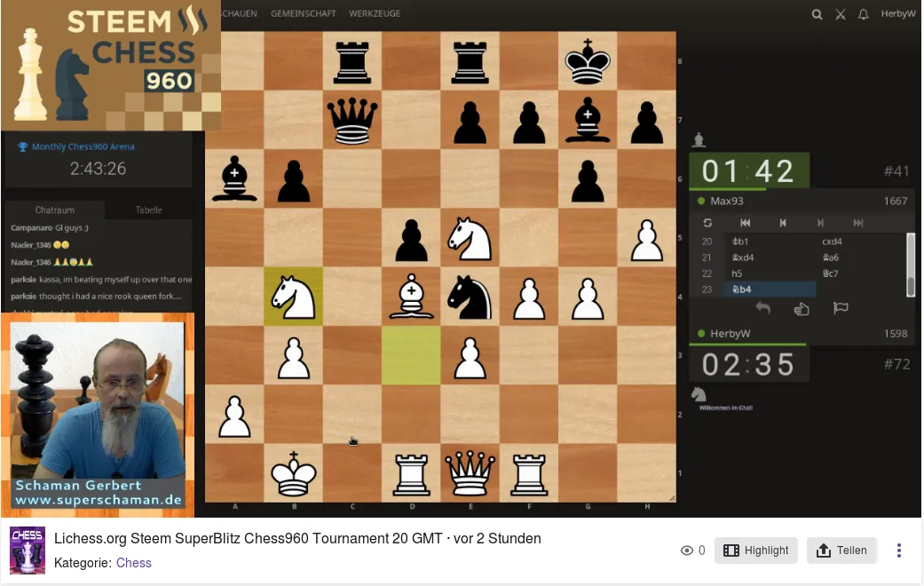This screenshot has width=924, height=586.
Task: Step back one move
Action: pos(783,223)
